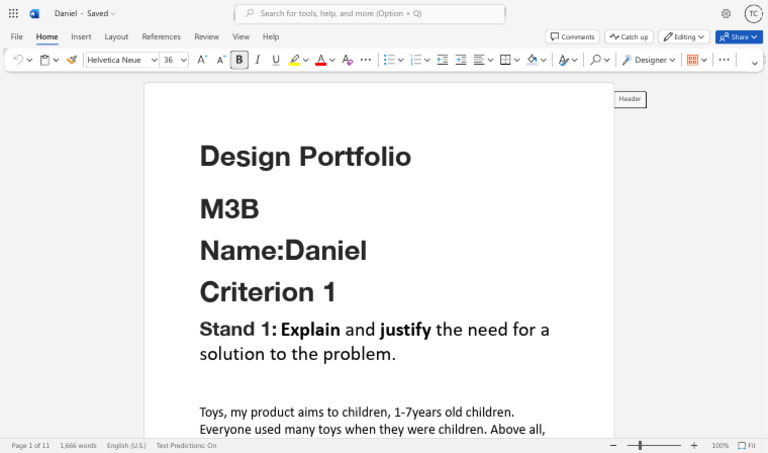
Task: Switch to the References tab
Action: (161, 37)
